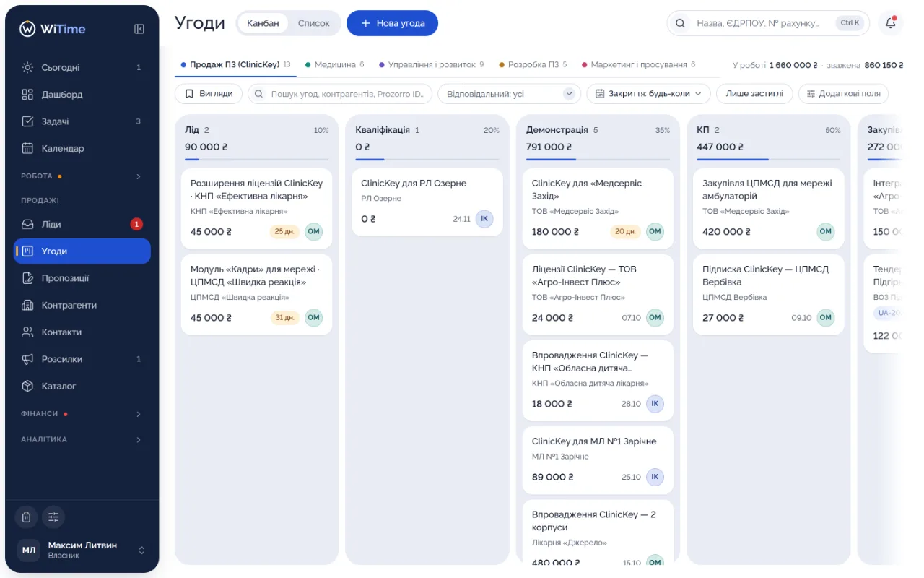This screenshot has height=578, width=924.
Task: Go to Задачі in sidebar
Action: point(82,121)
